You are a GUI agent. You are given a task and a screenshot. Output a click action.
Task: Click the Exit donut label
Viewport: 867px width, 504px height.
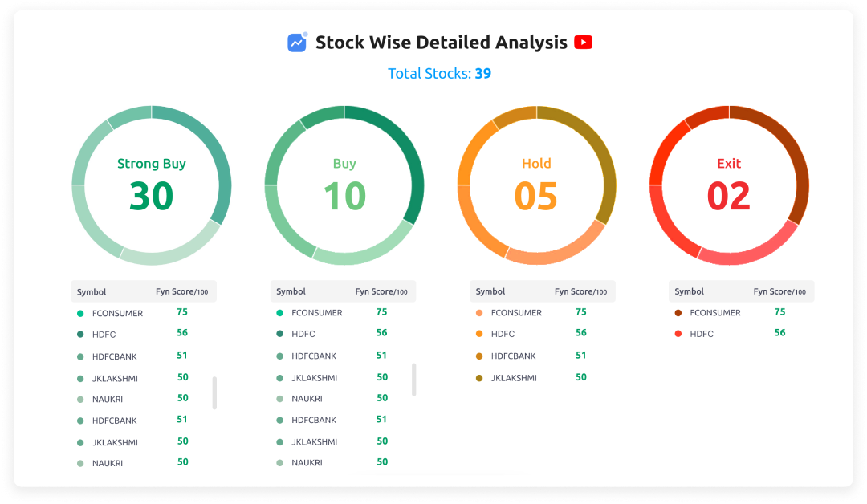tap(729, 164)
